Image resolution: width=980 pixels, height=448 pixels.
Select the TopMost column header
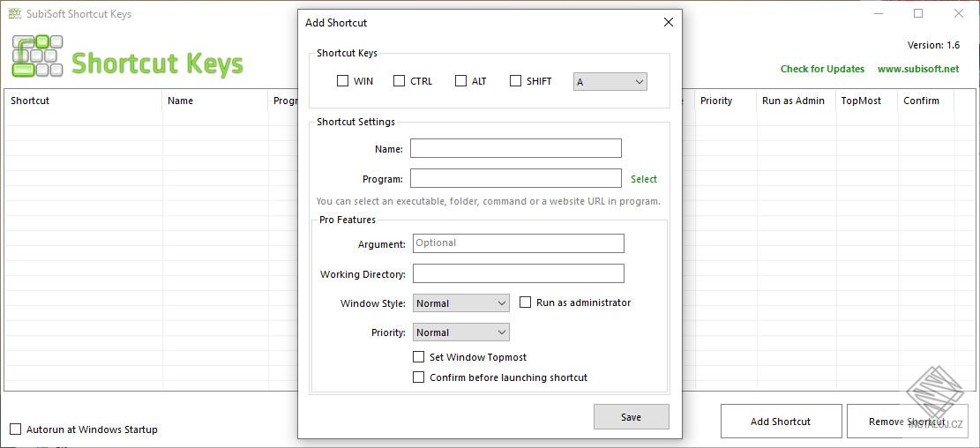tap(867, 101)
